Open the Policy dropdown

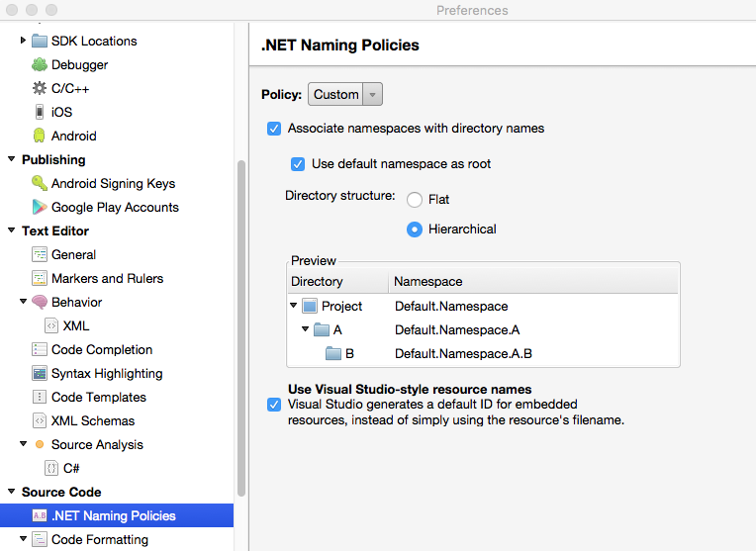[345, 95]
